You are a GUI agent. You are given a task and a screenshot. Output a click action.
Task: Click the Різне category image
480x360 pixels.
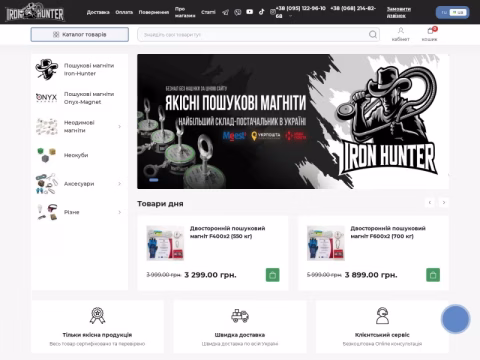click(47, 212)
